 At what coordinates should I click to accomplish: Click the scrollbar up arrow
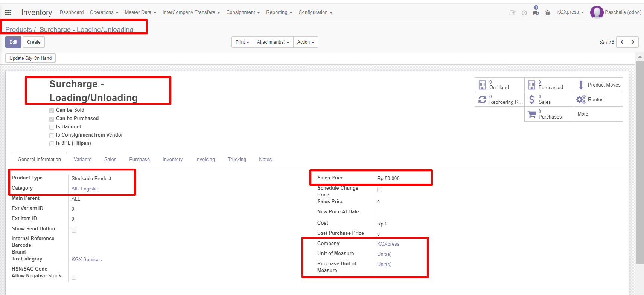[x=640, y=57]
